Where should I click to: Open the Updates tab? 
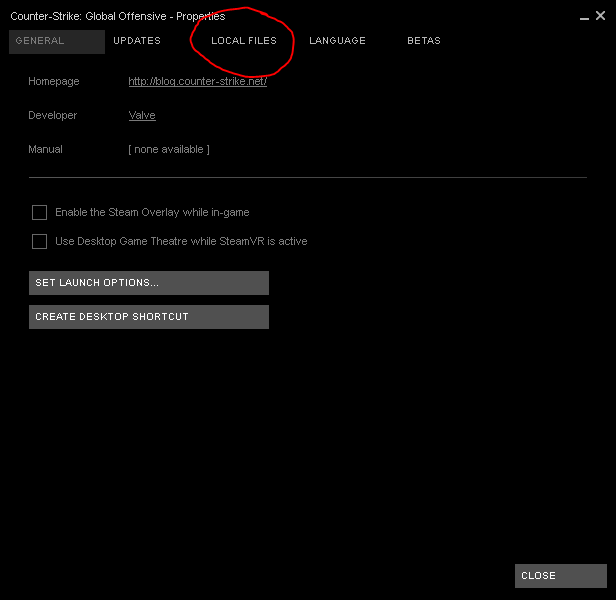[137, 41]
